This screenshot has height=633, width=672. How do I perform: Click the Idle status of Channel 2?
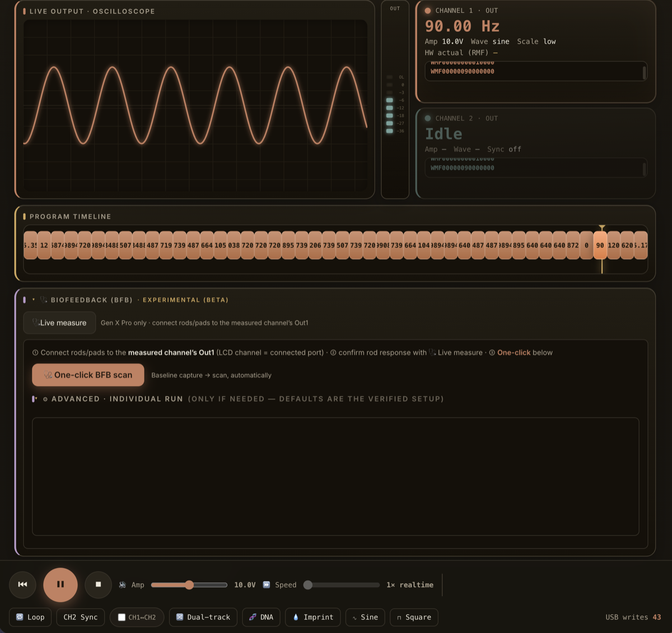click(x=444, y=134)
